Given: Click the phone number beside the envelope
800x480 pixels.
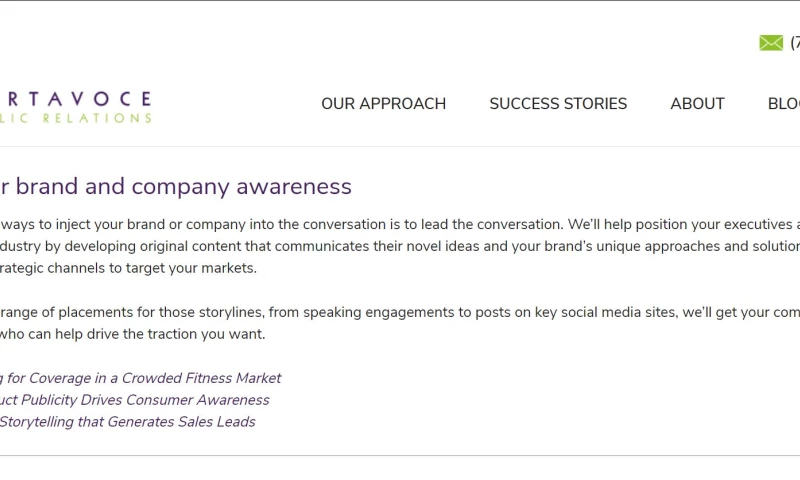Looking at the screenshot, I should click(x=794, y=43).
